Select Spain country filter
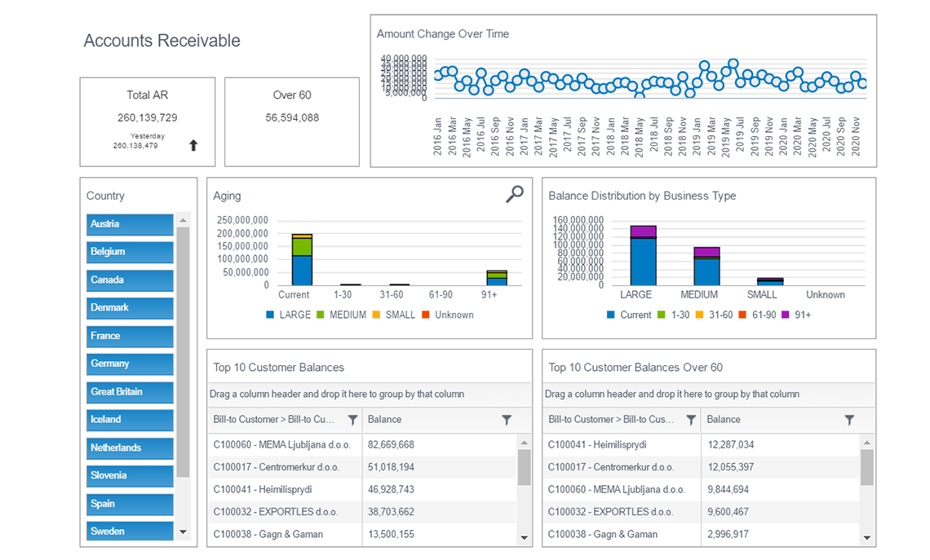 (130, 504)
